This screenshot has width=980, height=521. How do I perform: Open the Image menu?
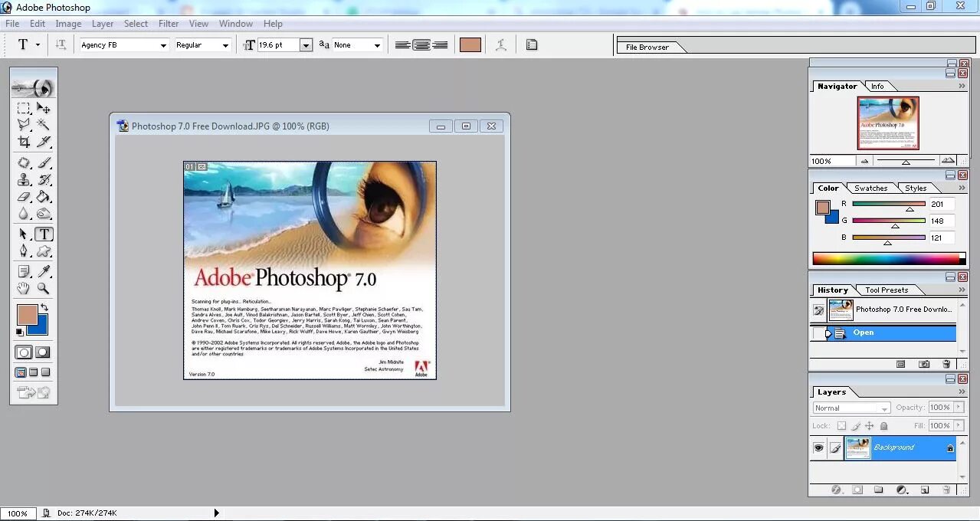coord(68,24)
